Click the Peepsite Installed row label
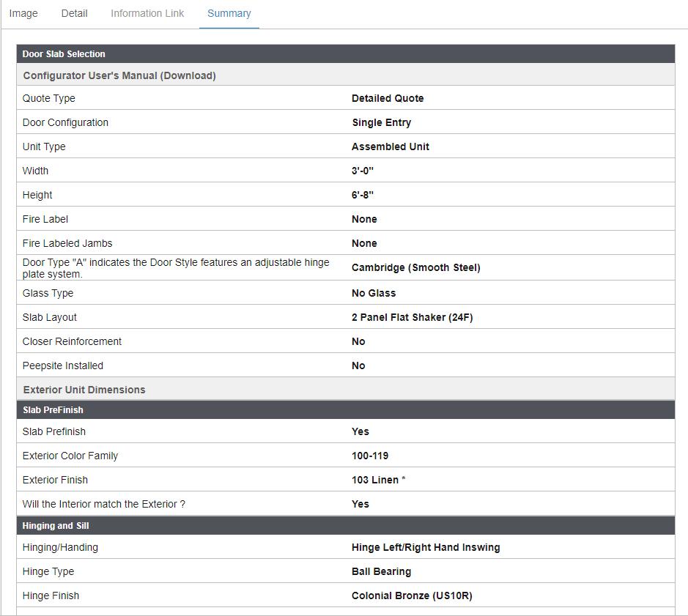Screen dimensions: 688x616 tap(63, 365)
